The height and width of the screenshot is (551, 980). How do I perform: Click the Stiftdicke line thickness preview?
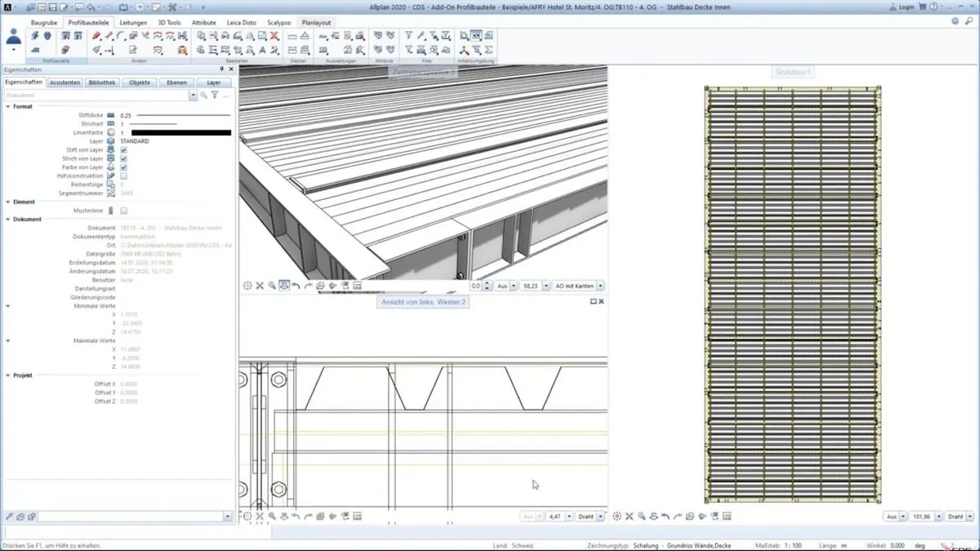tap(184, 116)
